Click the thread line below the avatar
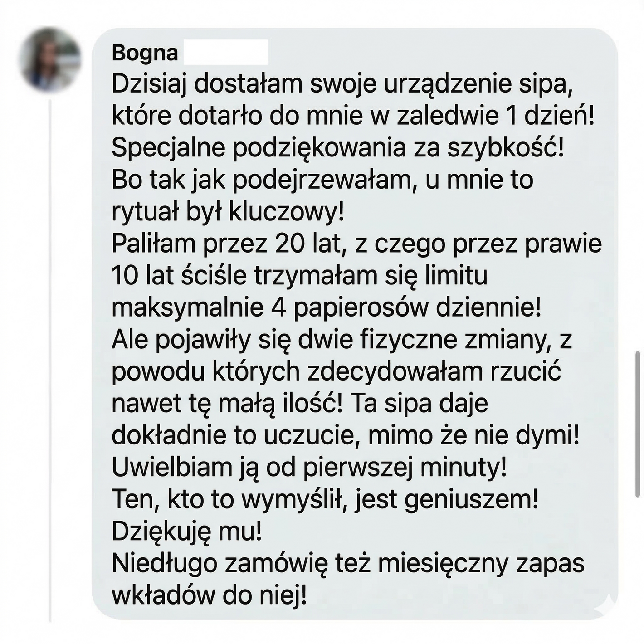The width and height of the screenshot is (644, 644). point(50,363)
